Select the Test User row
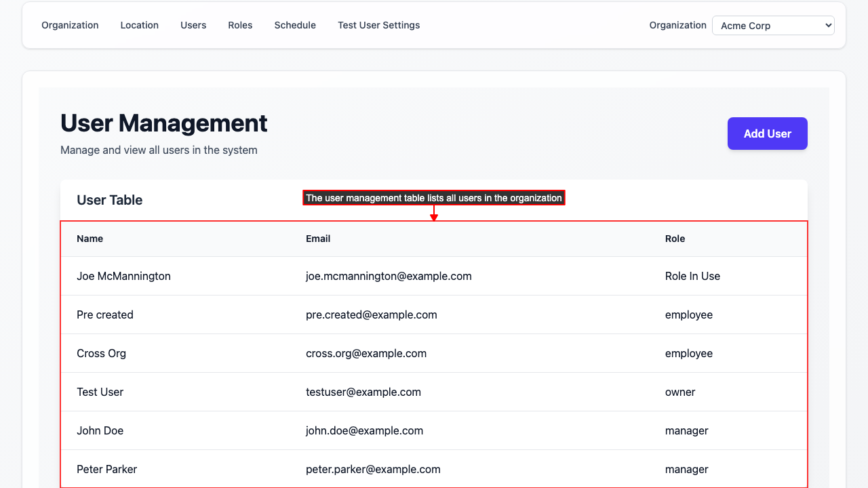 tap(100, 392)
